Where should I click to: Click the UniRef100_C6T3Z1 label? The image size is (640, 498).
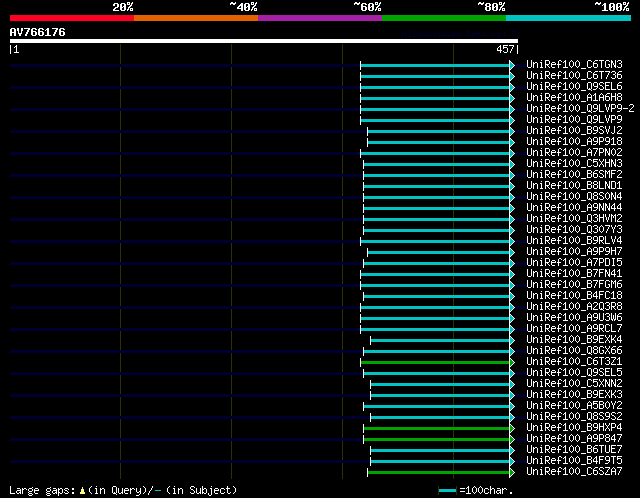tap(574, 362)
